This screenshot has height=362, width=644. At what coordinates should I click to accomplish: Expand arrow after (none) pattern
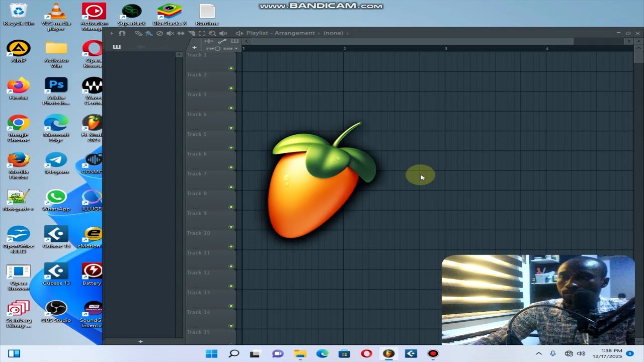pos(347,33)
